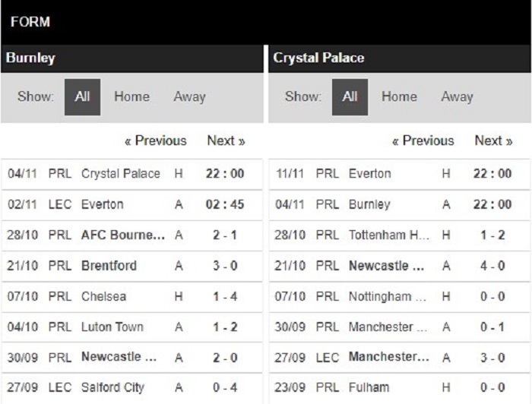Go to Burnley's Next matches
The width and height of the screenshot is (532, 404).
(226, 140)
